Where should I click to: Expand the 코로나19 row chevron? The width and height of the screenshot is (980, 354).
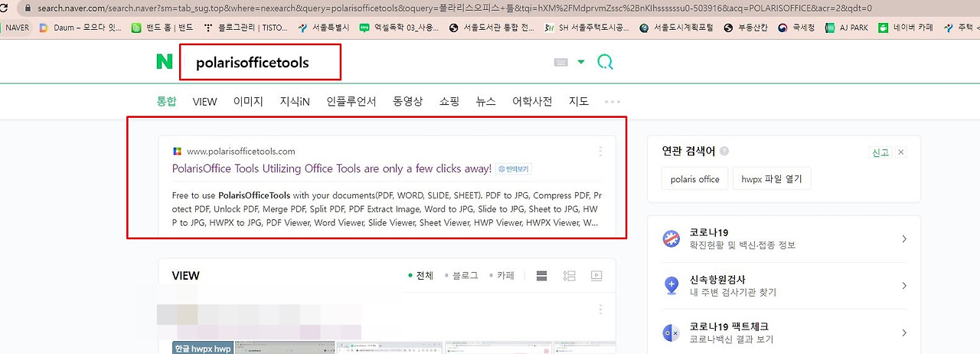pos(904,239)
